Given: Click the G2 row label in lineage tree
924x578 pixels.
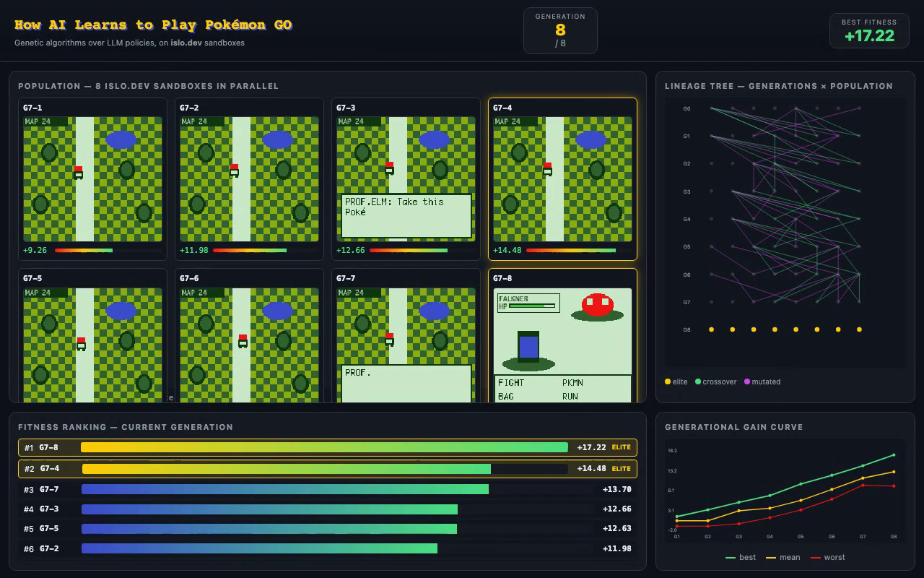Looking at the screenshot, I should (687, 163).
